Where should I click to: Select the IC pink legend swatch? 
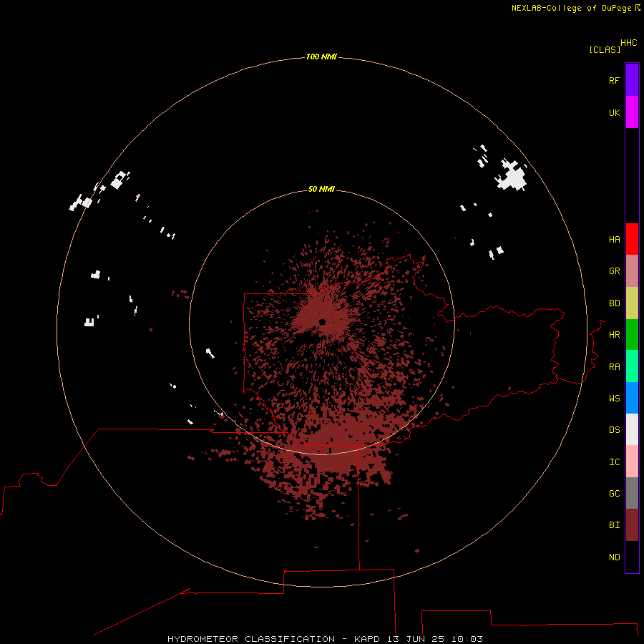coord(632,462)
